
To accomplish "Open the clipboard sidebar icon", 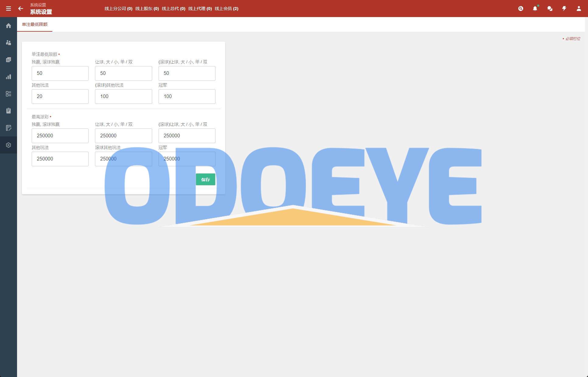I will tap(9, 111).
